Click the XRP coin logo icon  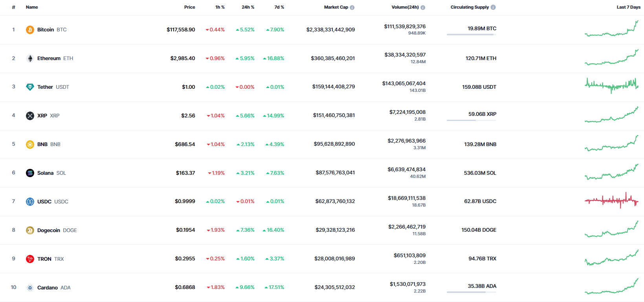click(30, 116)
